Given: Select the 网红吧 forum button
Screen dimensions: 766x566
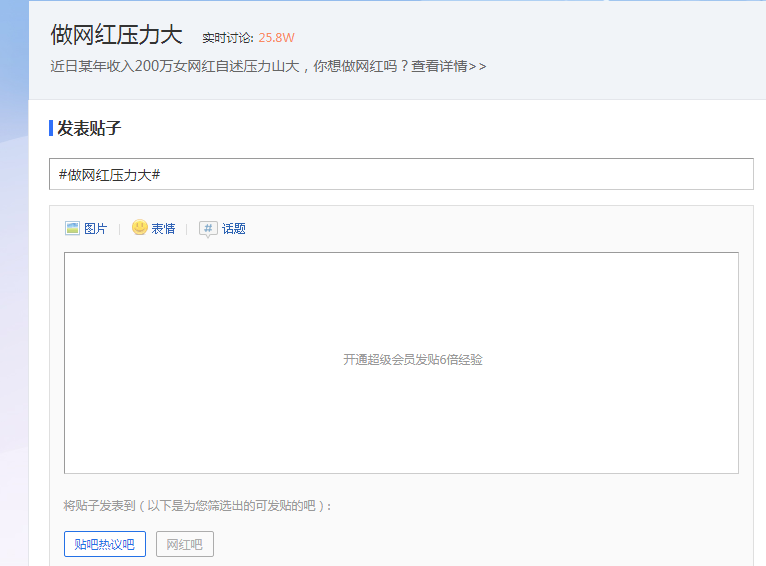Looking at the screenshot, I should [x=185, y=544].
